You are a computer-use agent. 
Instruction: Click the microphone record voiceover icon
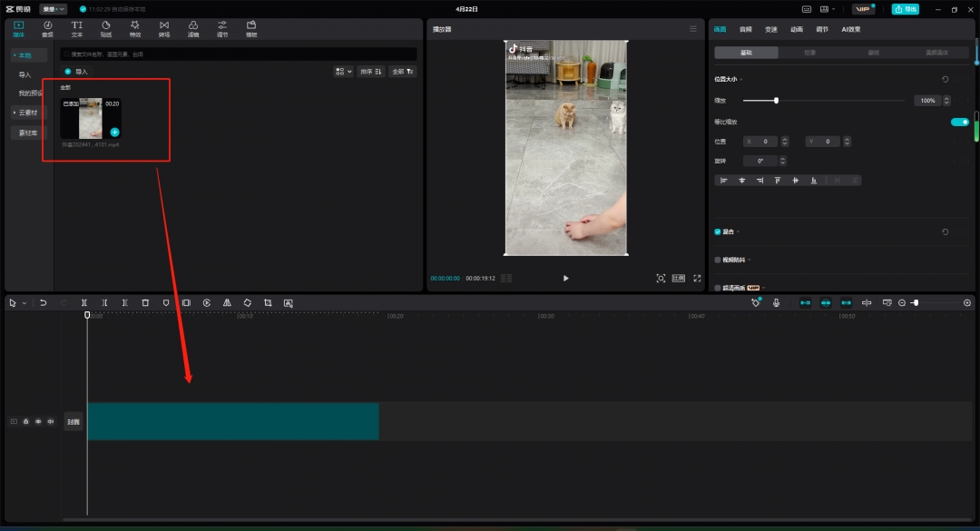776,302
